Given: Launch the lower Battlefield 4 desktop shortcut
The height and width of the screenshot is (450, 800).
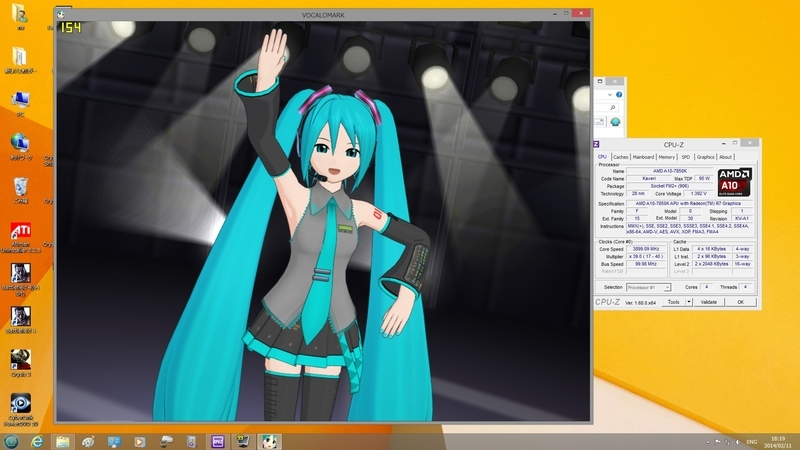Looking at the screenshot, I should [x=20, y=319].
